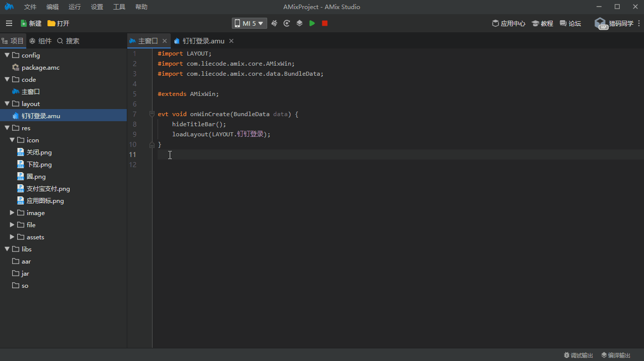Click the layers stack icon in toolbar
644x361 pixels.
pos(300,23)
